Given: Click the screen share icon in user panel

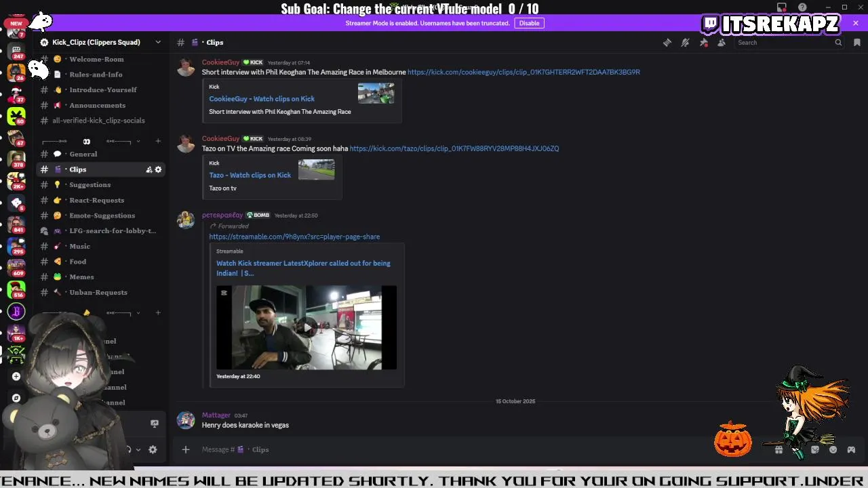Looking at the screenshot, I should click(155, 424).
